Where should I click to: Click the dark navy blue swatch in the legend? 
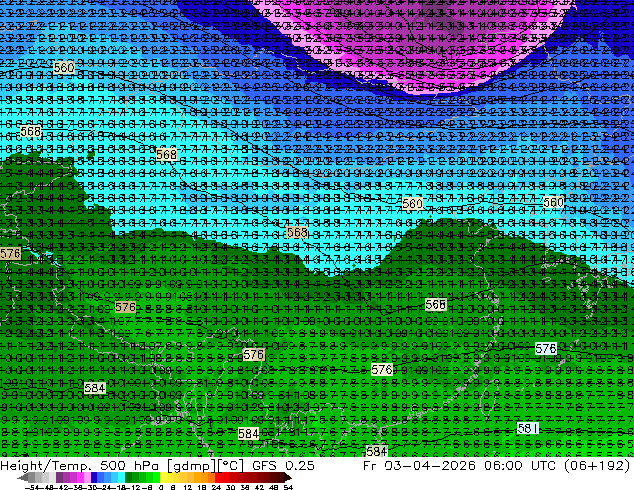point(94,478)
